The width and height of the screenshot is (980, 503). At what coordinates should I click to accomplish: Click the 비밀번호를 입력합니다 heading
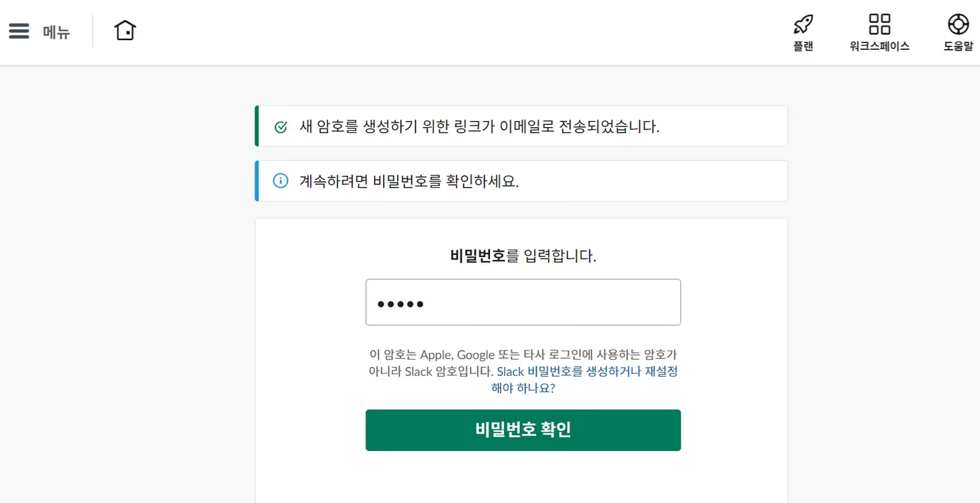pyautogui.click(x=523, y=256)
